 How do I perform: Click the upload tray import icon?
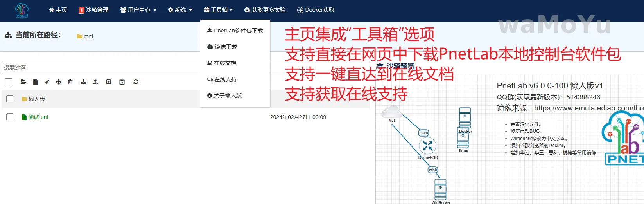[95, 82]
